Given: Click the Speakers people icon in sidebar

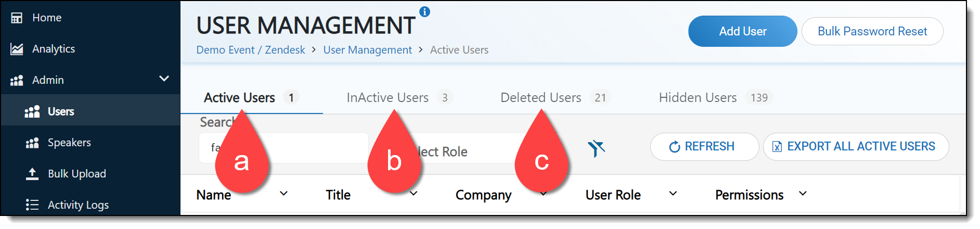Looking at the screenshot, I should (32, 143).
